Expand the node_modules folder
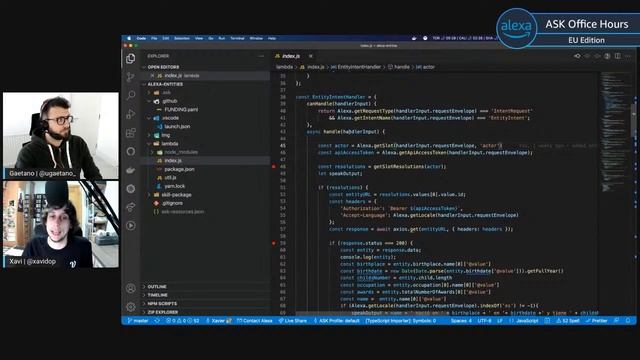The image size is (640, 360). tap(181, 152)
